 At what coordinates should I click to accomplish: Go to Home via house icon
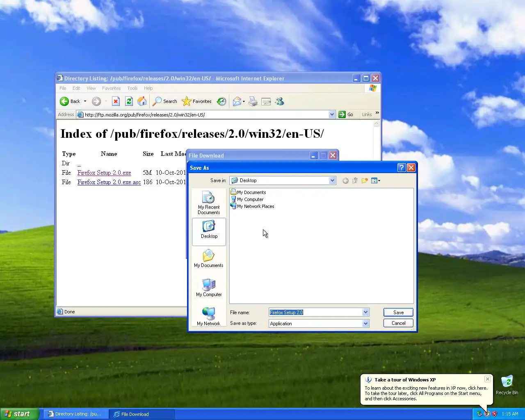click(x=142, y=101)
